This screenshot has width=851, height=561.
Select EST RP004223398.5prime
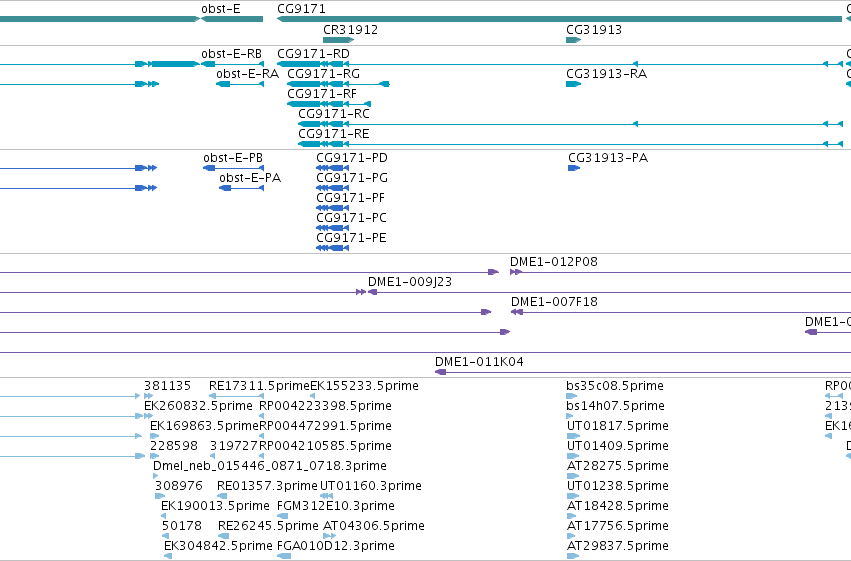point(325,406)
